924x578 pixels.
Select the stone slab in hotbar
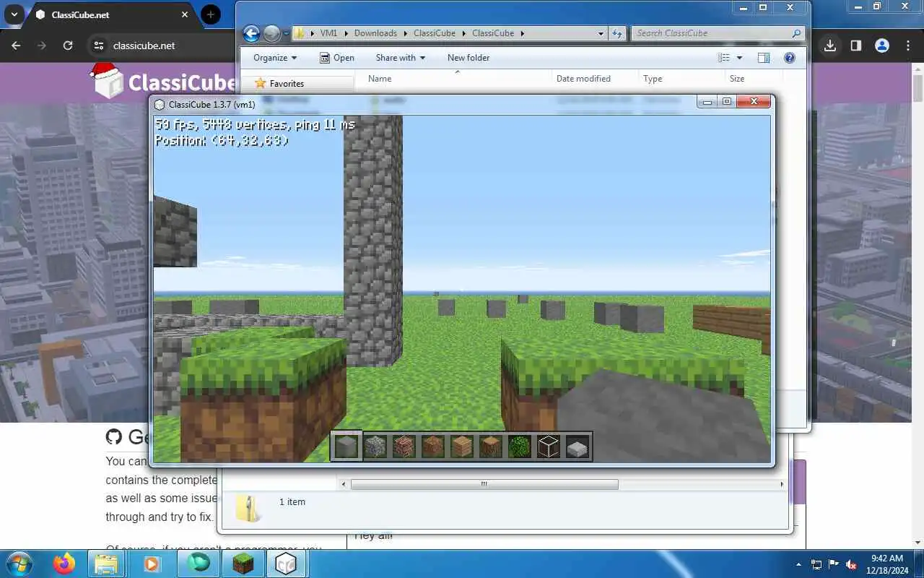point(577,448)
